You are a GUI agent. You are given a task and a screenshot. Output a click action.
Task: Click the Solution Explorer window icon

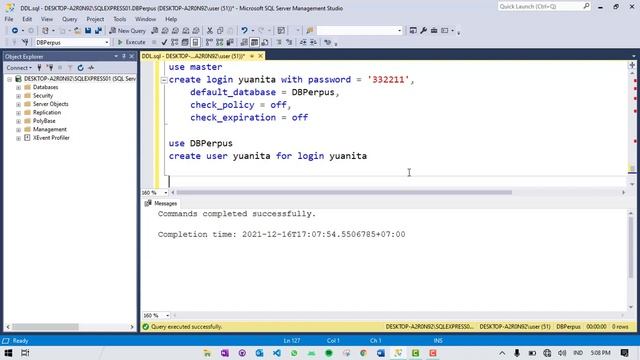413,31
